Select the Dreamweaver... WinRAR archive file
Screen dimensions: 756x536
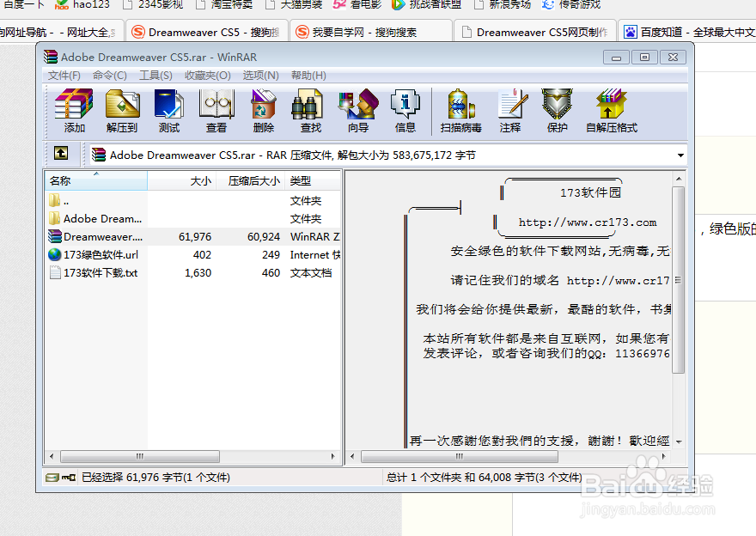(192, 237)
